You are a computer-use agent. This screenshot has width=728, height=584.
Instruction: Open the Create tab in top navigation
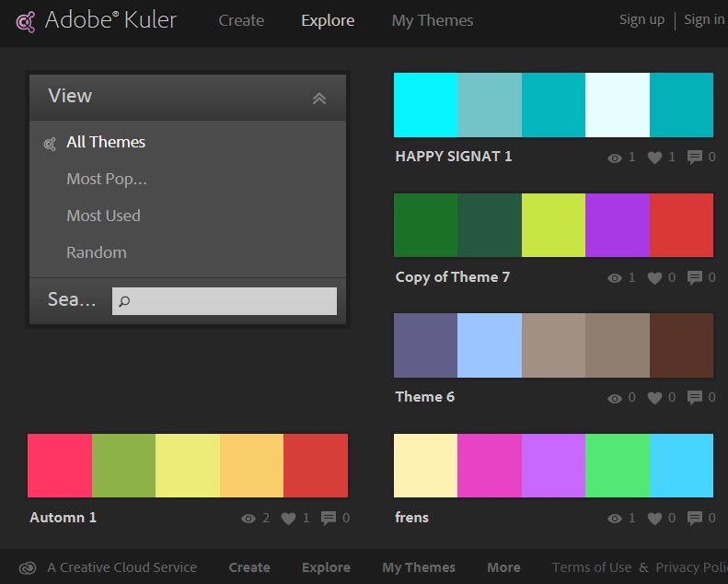[x=241, y=20]
